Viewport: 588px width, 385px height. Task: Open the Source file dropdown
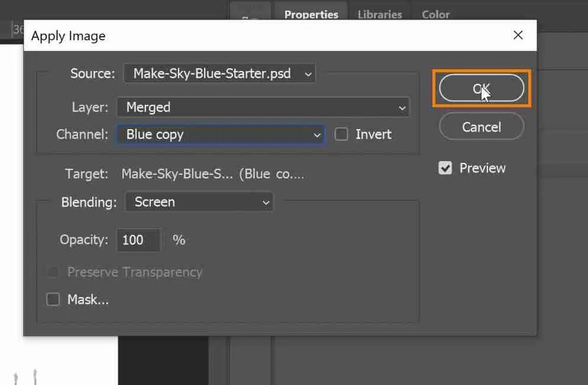(219, 73)
